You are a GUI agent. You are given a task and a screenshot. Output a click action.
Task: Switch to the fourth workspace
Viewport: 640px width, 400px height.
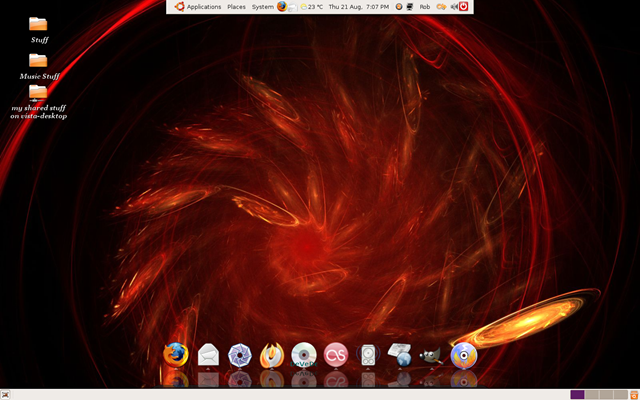point(621,395)
